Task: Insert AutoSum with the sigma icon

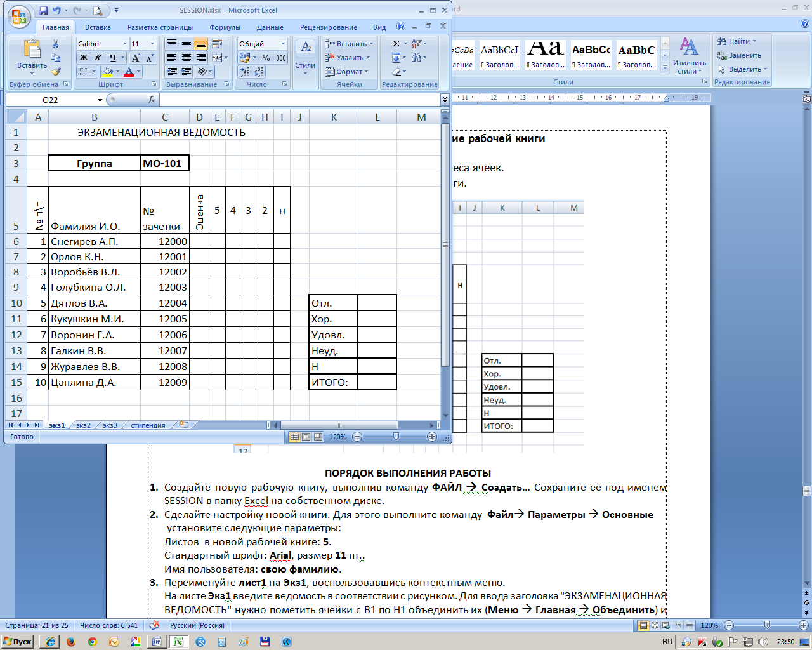Action: point(396,44)
